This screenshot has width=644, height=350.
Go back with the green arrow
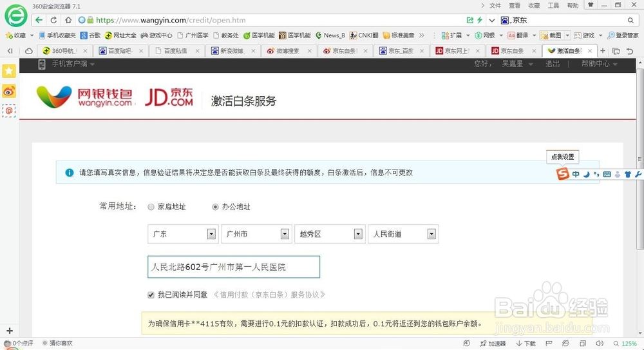[x=39, y=20]
